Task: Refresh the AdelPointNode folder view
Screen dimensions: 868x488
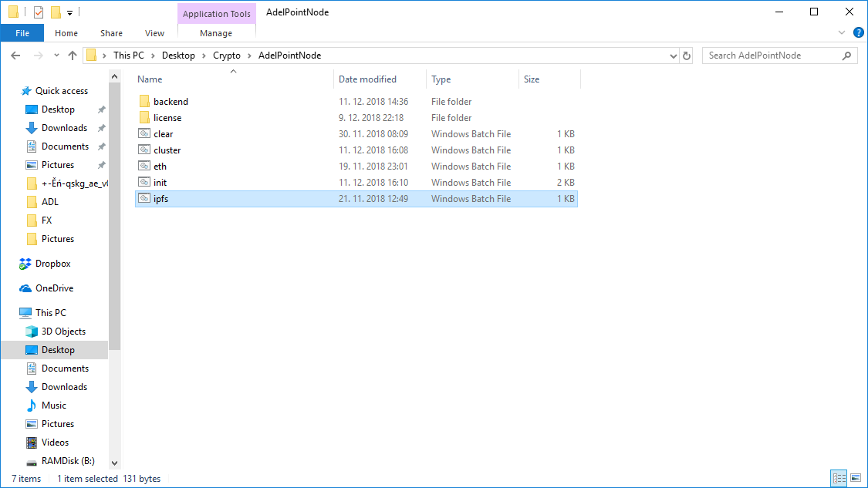Action: pos(687,56)
